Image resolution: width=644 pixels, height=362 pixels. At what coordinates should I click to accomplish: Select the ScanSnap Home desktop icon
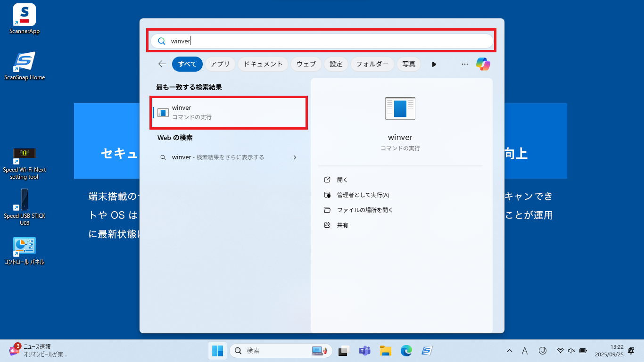click(x=25, y=66)
